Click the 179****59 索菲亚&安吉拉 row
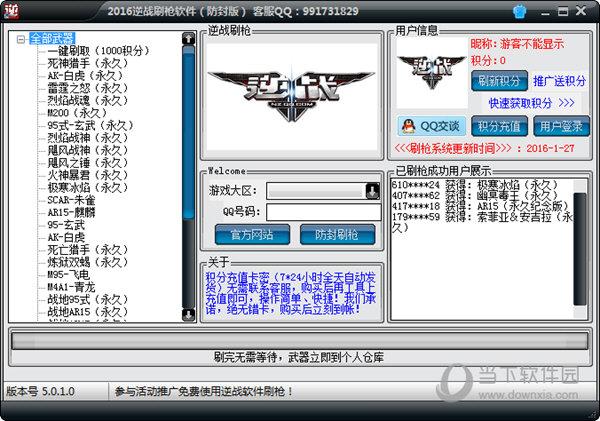This screenshot has height=421, width=600. 482,222
